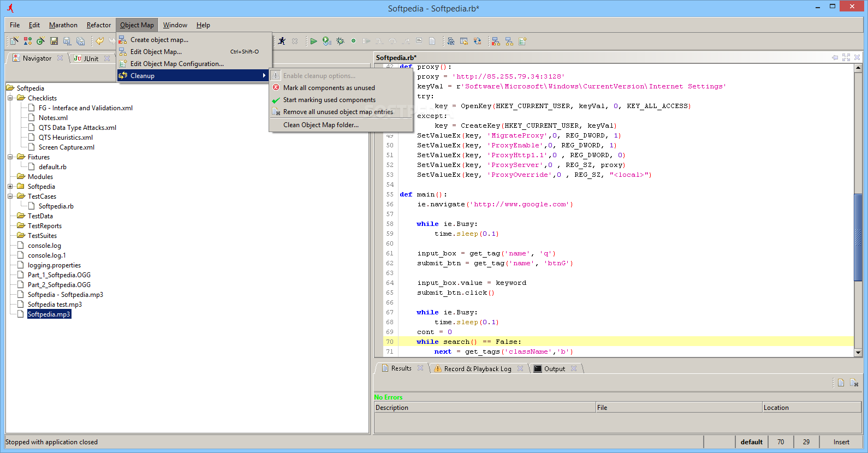This screenshot has height=453, width=868.
Task: Click the new module toolbar icon with colored shapes
Action: pyautogui.click(x=27, y=41)
